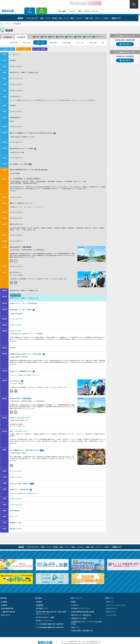This screenshot has height=644, width=140.
Task: Click ライン​ナップ in the top navigation bar
Action: pyautogui.click(x=32, y=18)
